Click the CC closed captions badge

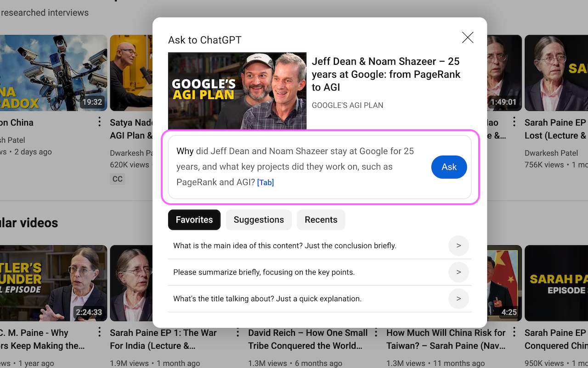[117, 179]
